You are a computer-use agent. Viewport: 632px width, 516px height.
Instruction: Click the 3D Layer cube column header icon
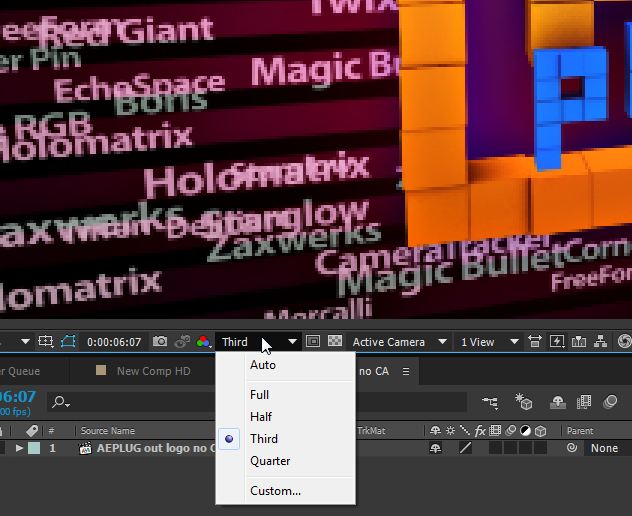point(541,431)
